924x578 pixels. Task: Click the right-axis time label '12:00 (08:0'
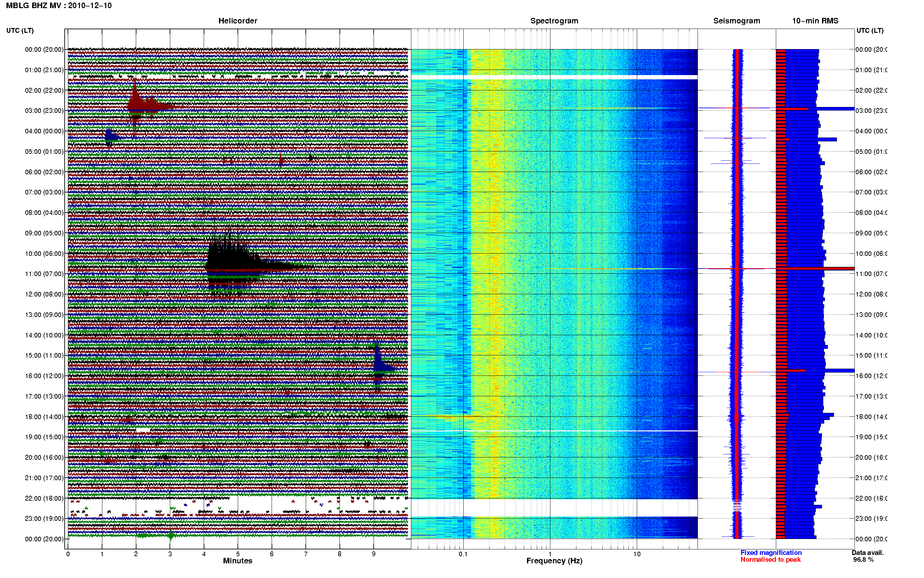[x=871, y=294]
